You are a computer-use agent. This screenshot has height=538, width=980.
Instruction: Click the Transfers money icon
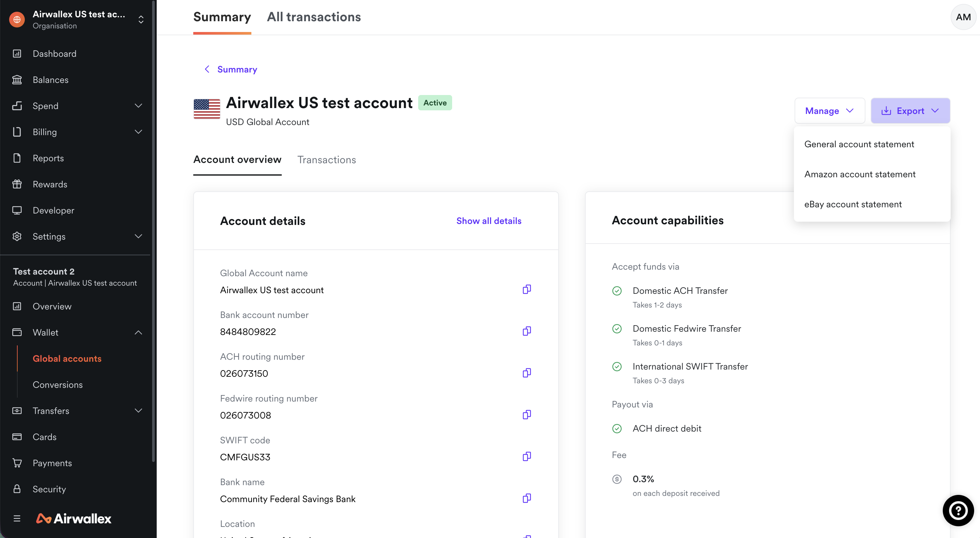(17, 411)
